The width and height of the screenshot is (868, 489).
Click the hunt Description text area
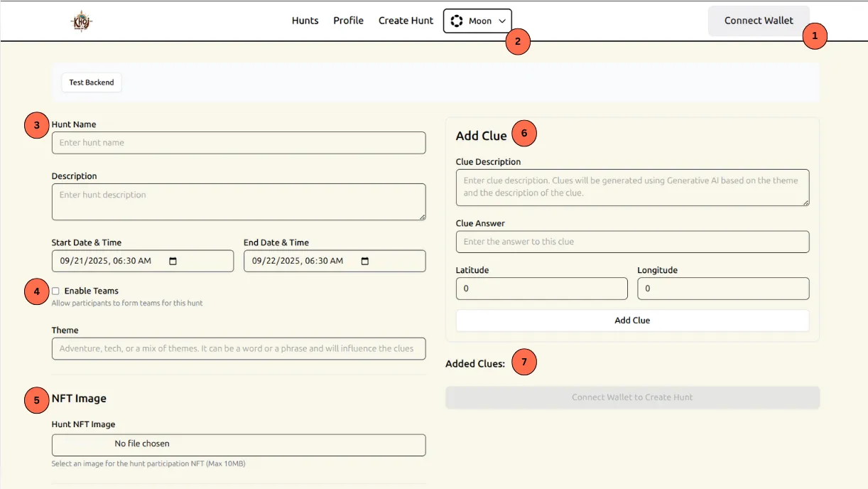coord(239,202)
